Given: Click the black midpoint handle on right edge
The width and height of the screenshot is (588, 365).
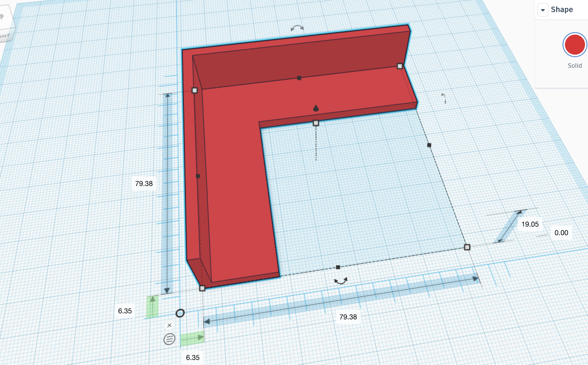Looking at the screenshot, I should click(x=429, y=145).
